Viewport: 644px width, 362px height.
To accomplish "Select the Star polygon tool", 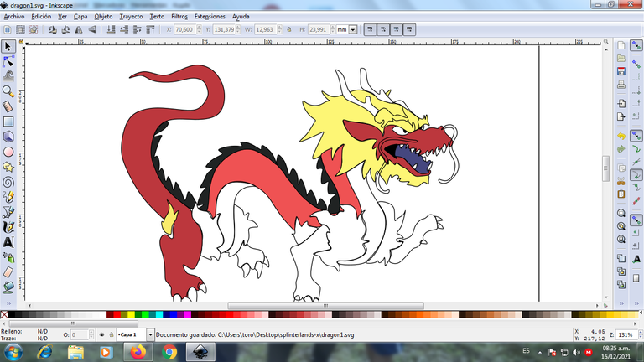I will click(x=8, y=167).
